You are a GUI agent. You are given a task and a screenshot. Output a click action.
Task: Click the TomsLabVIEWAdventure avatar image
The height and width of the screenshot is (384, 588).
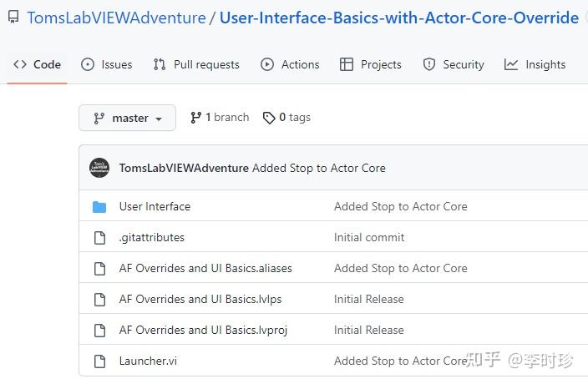pos(99,168)
